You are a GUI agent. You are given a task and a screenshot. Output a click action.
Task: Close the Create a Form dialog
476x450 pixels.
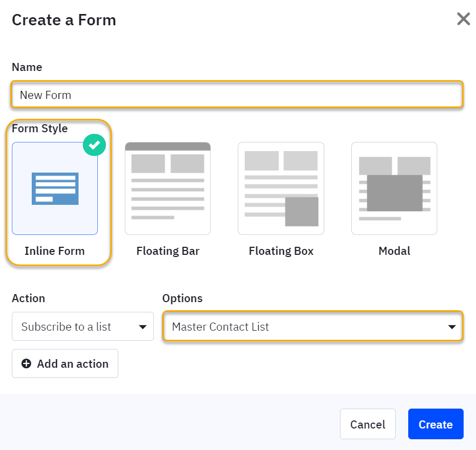point(463,19)
